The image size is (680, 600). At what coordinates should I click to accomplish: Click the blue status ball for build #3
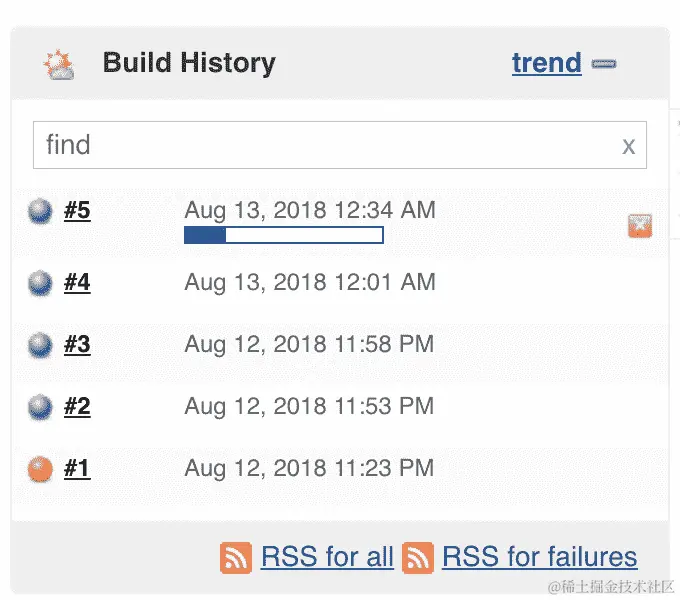coord(40,345)
